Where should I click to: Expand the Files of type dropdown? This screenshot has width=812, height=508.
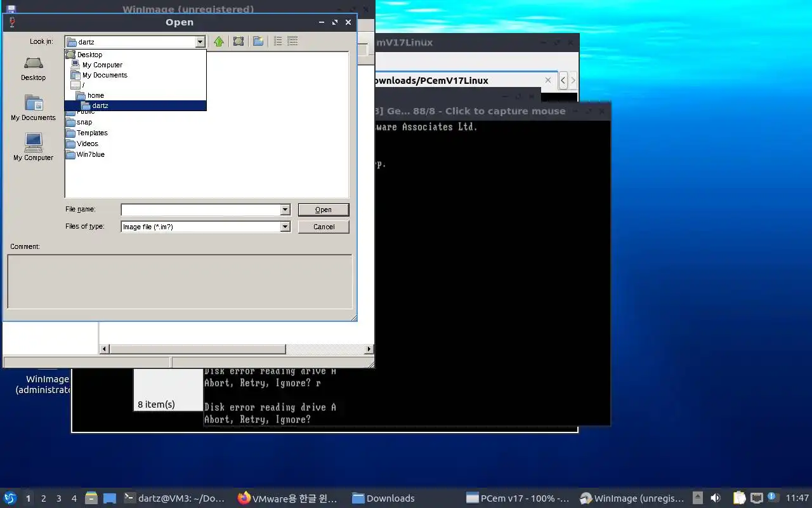[x=285, y=227]
